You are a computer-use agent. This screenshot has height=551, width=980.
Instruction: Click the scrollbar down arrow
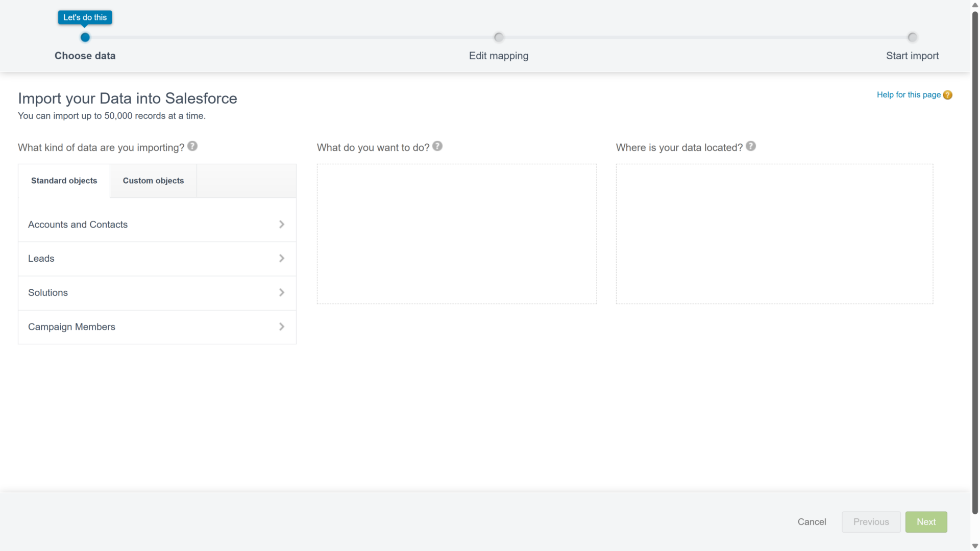pos(974,546)
